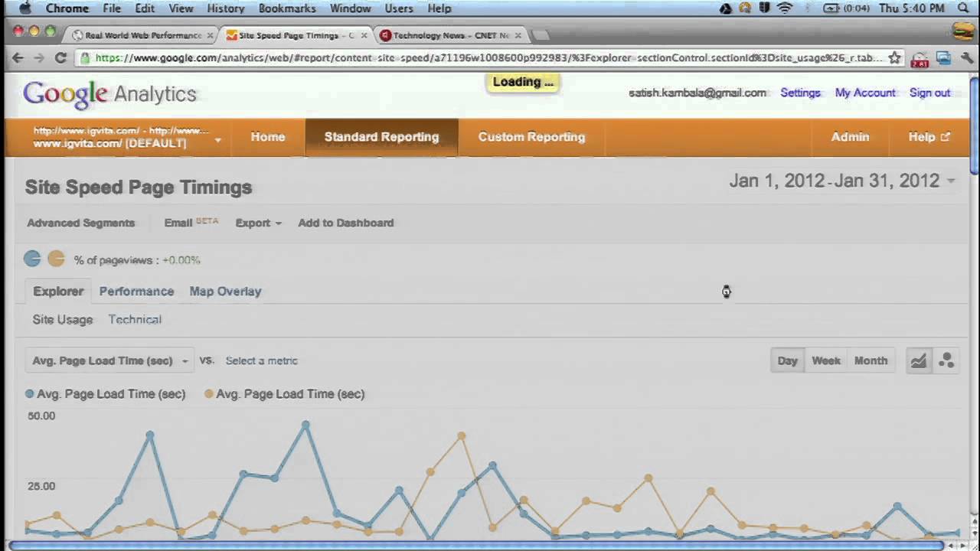This screenshot has height=551, width=980.
Task: Select the Map Overlay tab
Action: (225, 292)
